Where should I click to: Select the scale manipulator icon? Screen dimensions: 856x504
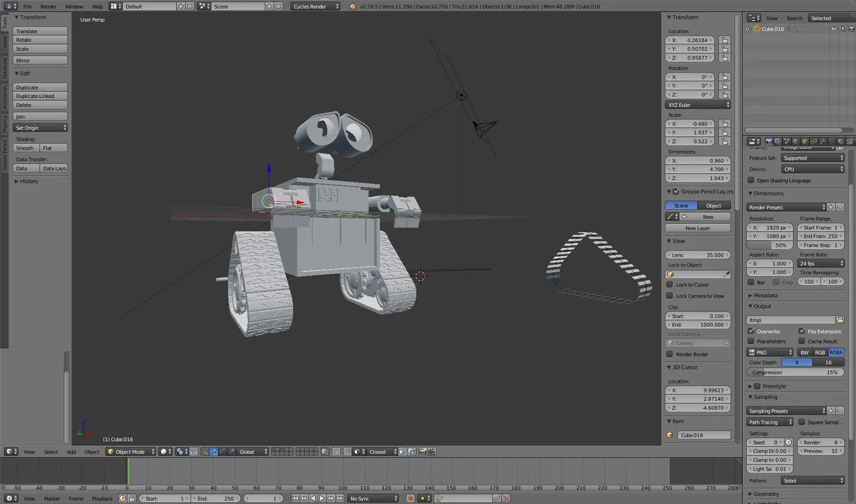point(231,452)
